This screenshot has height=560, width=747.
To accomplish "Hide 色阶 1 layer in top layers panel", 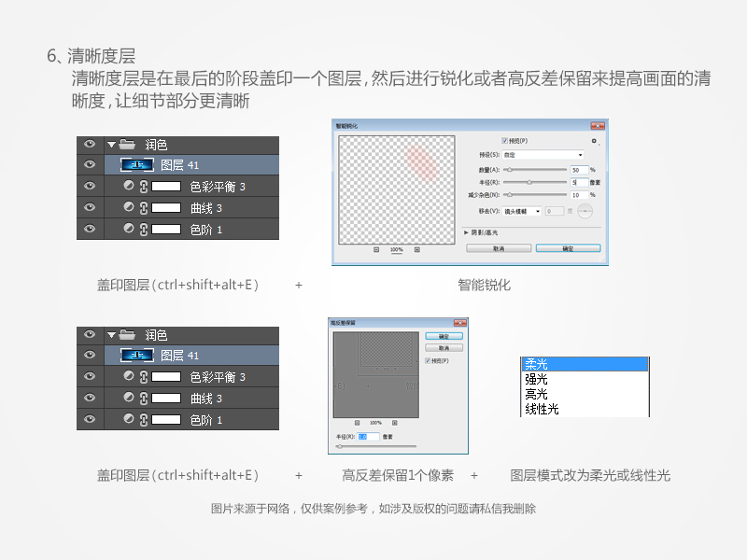I will 90,229.
